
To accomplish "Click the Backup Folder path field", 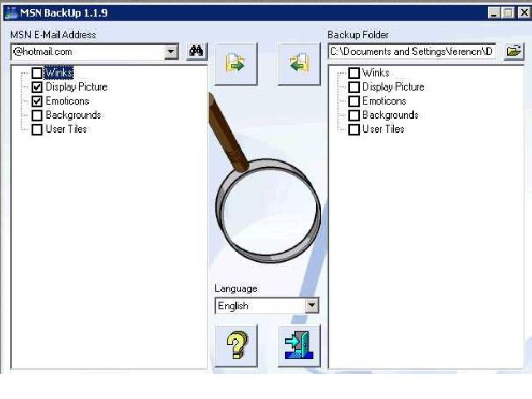I will pyautogui.click(x=412, y=52).
